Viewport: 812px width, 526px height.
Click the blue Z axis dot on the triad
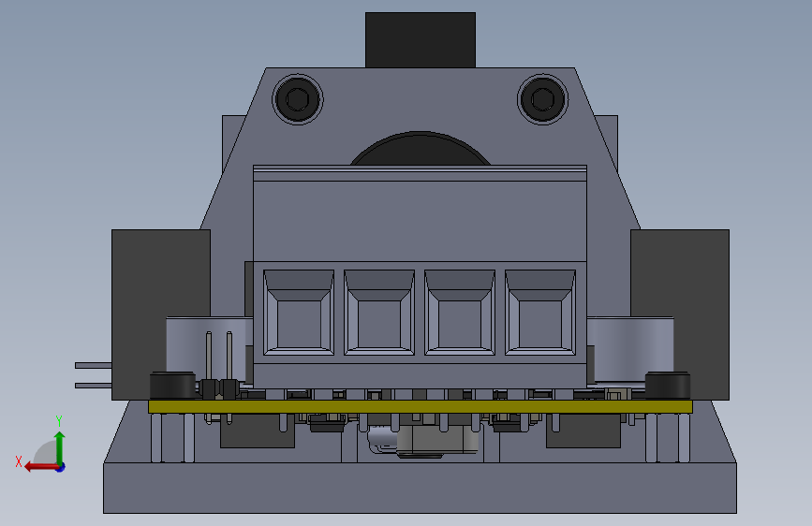tap(61, 467)
